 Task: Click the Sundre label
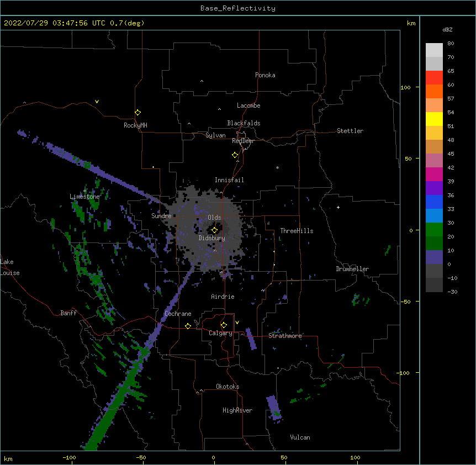pos(161,216)
